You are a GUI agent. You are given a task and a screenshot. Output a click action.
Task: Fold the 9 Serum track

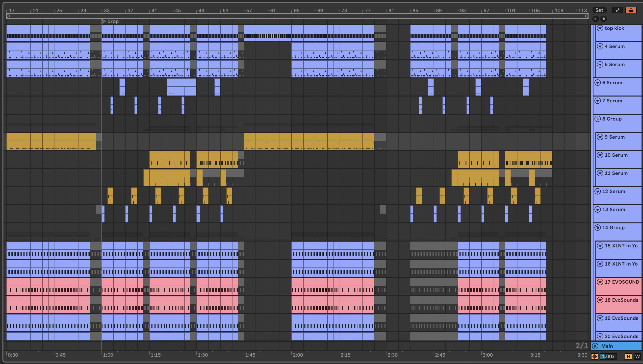click(600, 137)
